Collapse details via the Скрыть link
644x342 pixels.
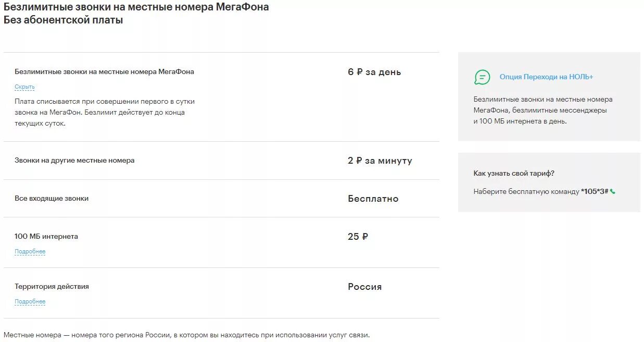[x=24, y=87]
